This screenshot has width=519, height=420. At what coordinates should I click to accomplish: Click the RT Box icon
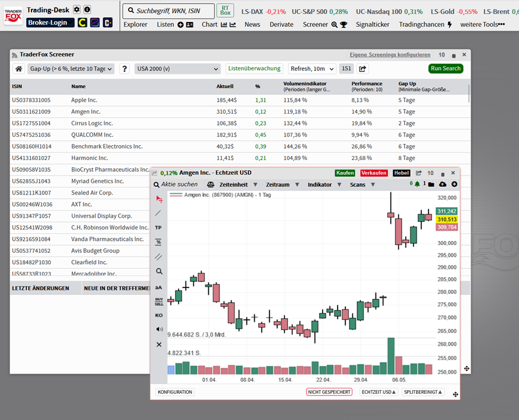tap(225, 11)
